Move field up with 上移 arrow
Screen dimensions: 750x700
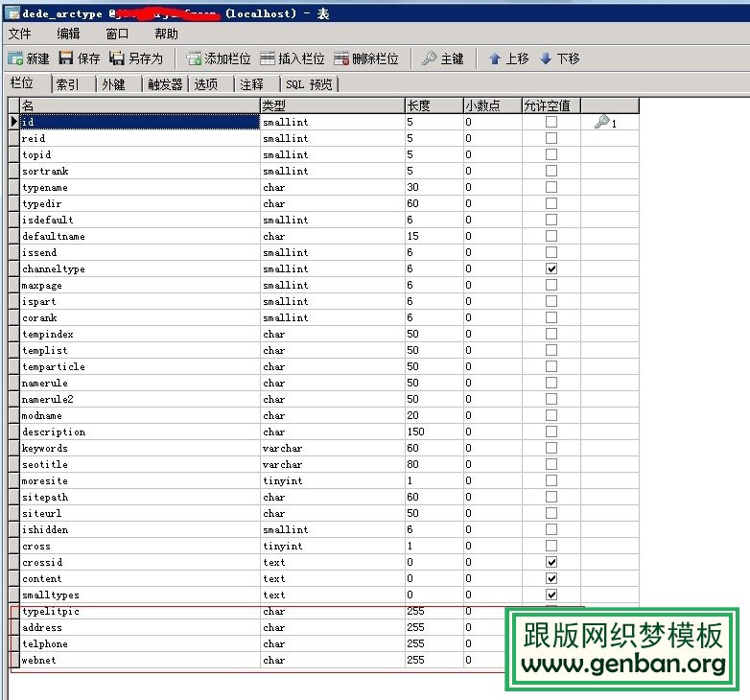495,58
